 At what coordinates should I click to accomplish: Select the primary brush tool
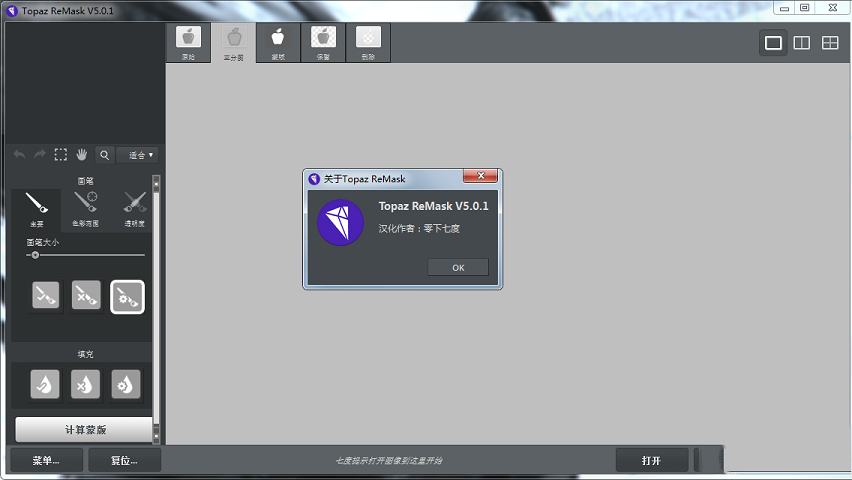tap(36, 210)
